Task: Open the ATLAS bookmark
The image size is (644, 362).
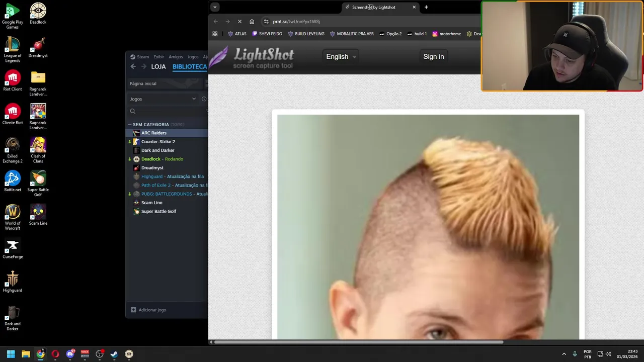Action: (x=237, y=34)
